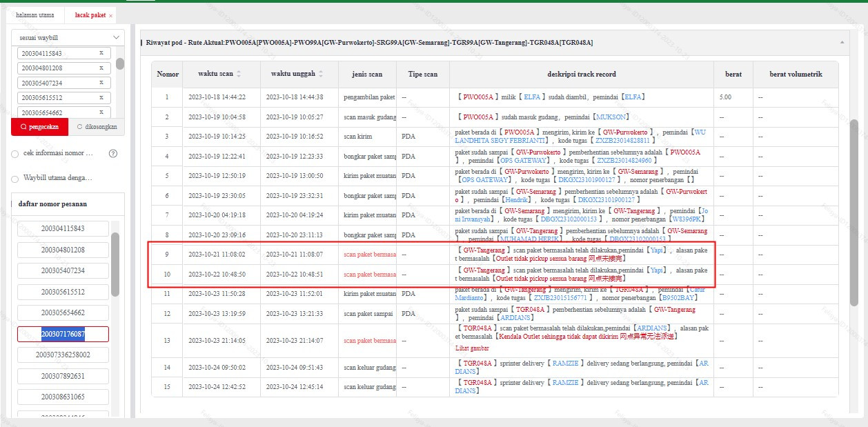Sort by waktu unggah column arrows

coord(321,74)
